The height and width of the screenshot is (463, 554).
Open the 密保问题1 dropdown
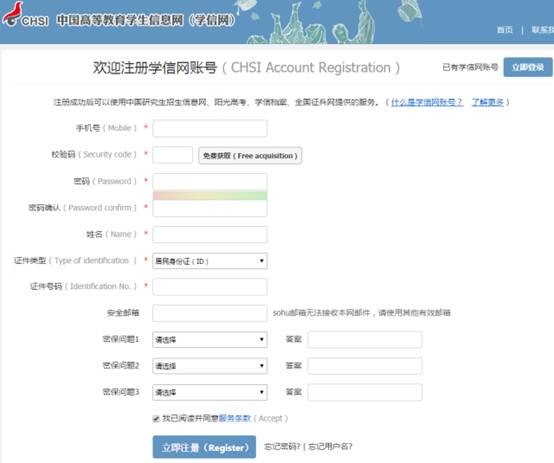coord(210,340)
